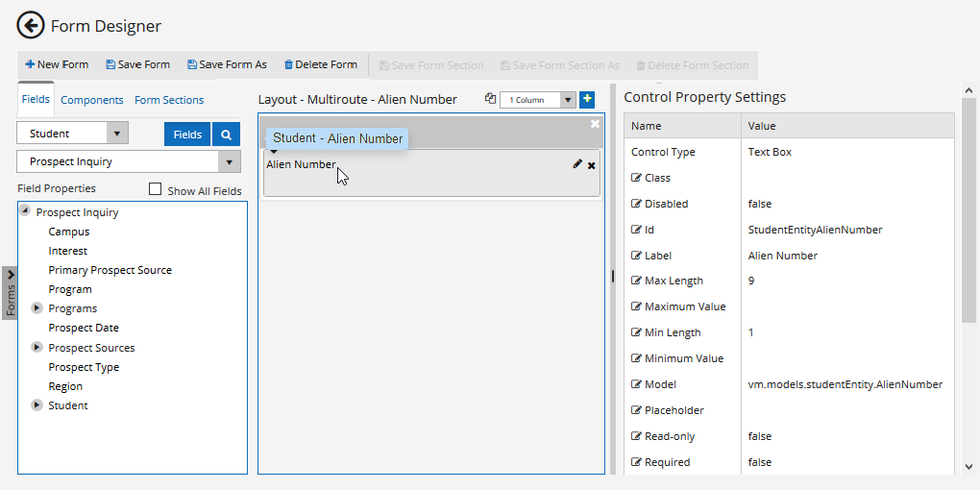Close the layout section using top-right x

pos(595,124)
